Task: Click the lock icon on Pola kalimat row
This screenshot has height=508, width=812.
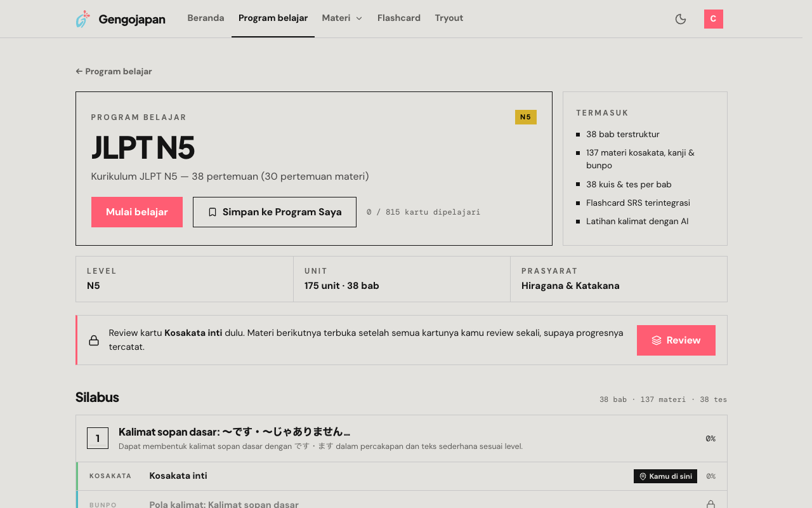Action: tap(710, 504)
